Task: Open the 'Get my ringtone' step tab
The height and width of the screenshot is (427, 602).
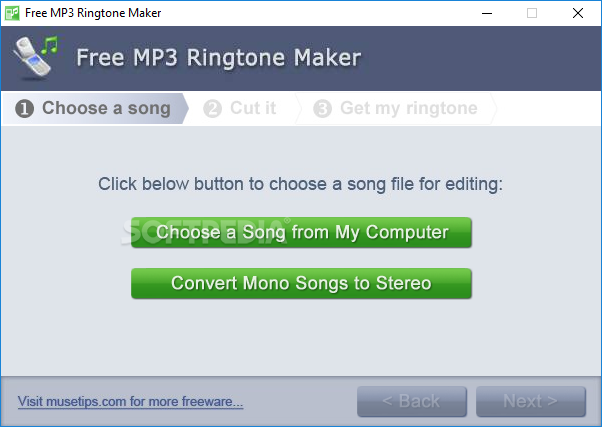Action: (396, 108)
